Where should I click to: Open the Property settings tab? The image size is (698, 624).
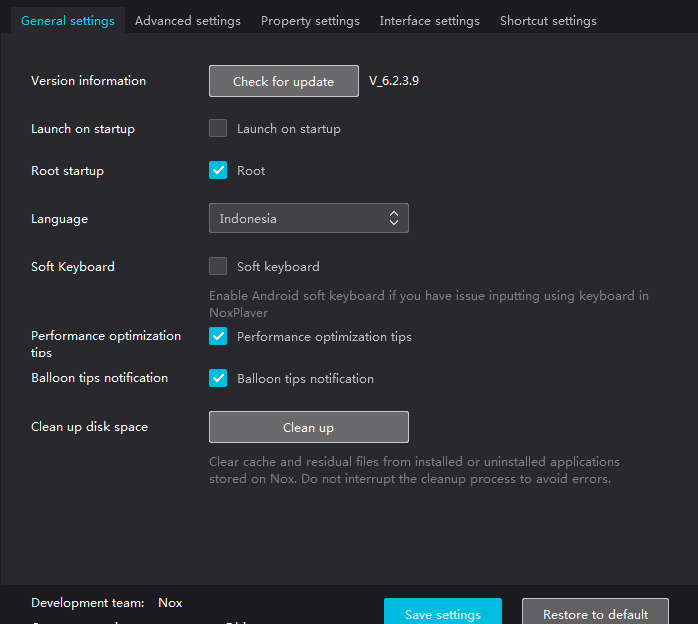coord(310,20)
